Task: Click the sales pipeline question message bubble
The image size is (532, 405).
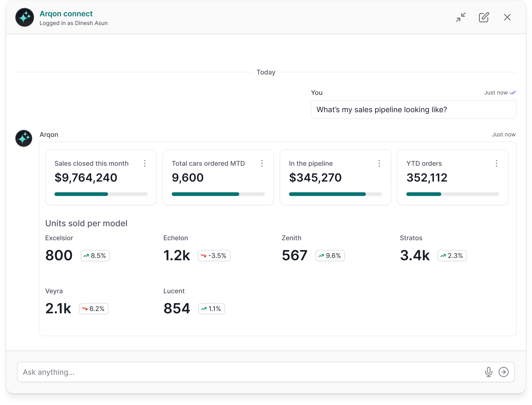Action: coord(413,110)
